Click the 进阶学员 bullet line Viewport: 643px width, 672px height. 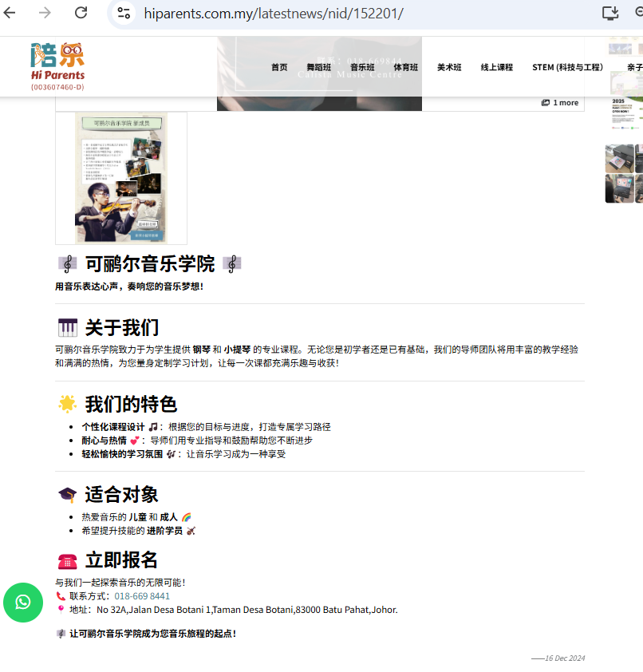click(x=138, y=531)
